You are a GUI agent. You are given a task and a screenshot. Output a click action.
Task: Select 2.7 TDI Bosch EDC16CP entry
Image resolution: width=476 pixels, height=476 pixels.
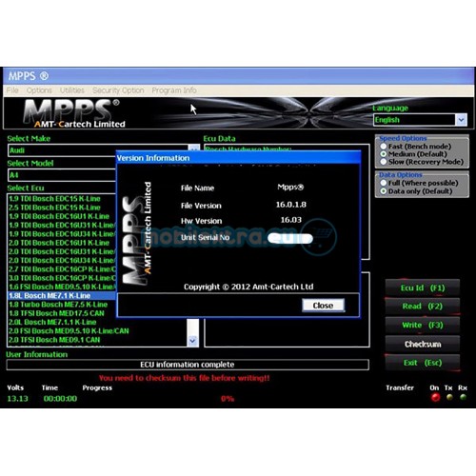62,269
